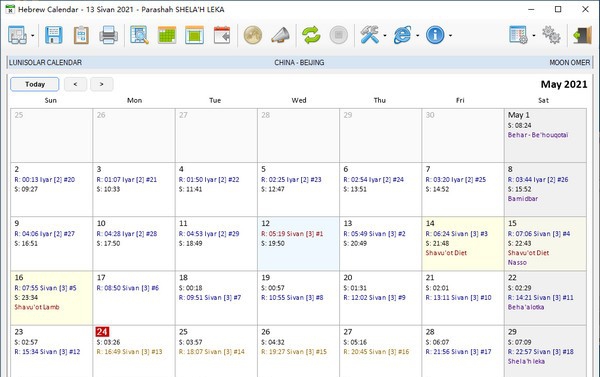Viewport: 600px width, 377px height.
Task: Click 'Shavu'ot Lamb' on day 16
Action: (37, 307)
